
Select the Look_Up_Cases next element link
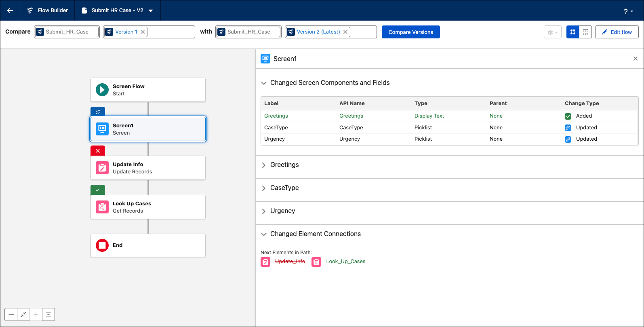(345, 262)
